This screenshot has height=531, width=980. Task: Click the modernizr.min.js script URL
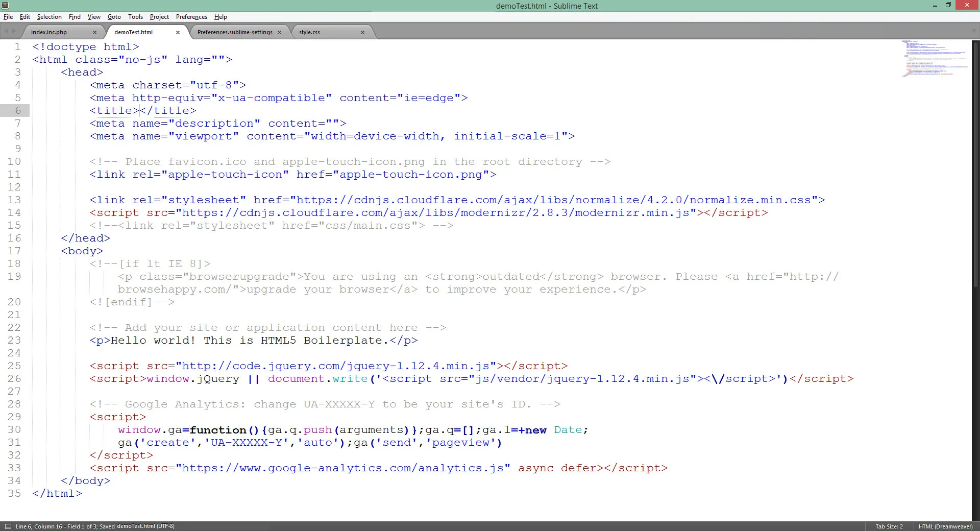coord(436,213)
